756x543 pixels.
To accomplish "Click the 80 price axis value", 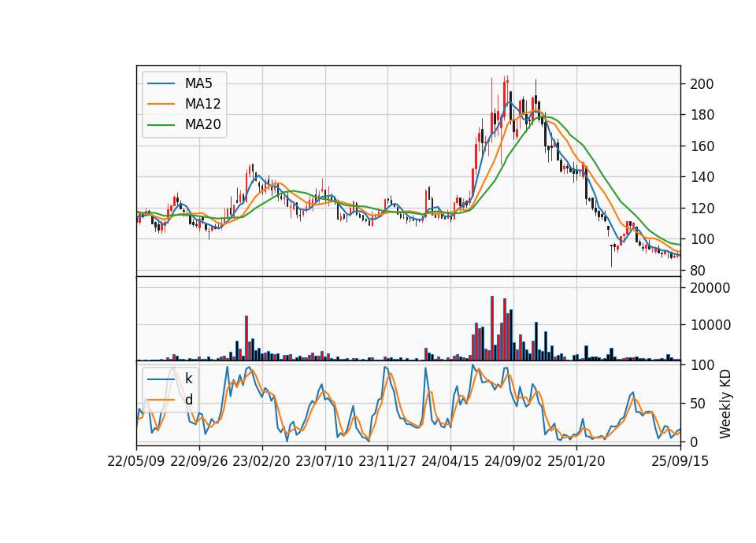I will coord(699,271).
